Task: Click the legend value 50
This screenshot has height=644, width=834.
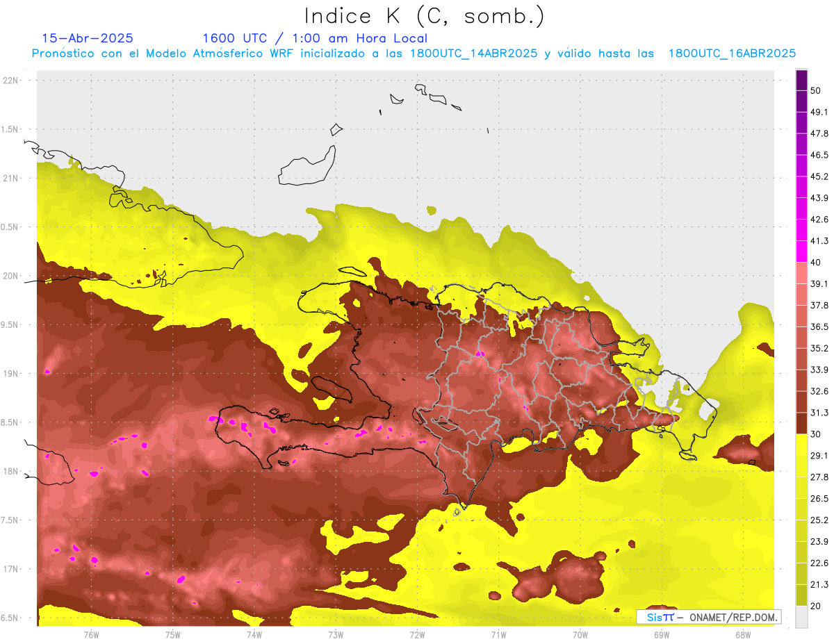Action: [x=816, y=90]
